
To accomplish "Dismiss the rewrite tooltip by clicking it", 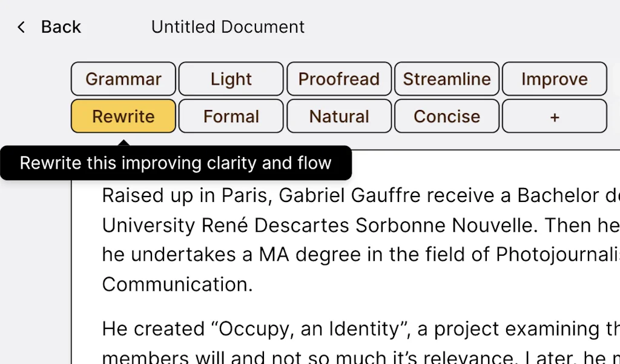I will 176,163.
